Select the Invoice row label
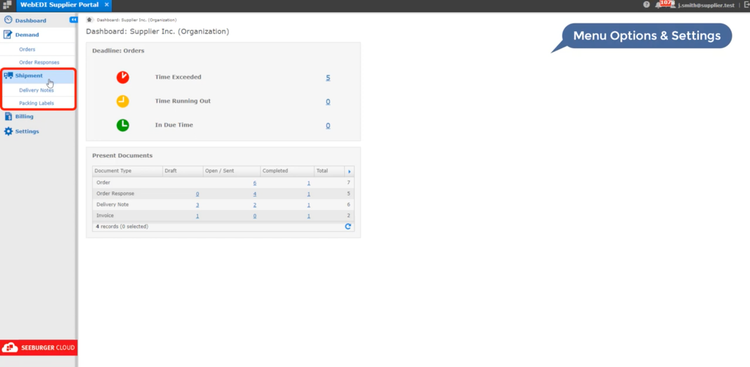The width and height of the screenshot is (750, 367). click(x=105, y=215)
